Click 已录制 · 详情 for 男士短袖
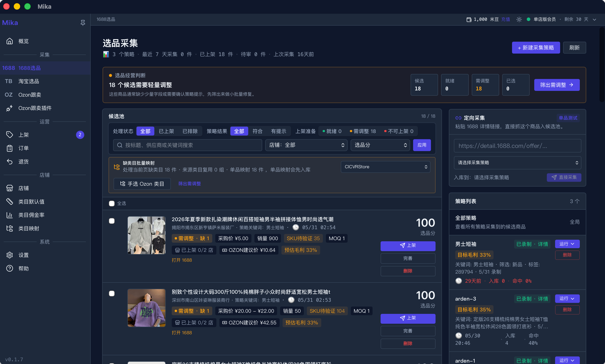 coord(532,244)
